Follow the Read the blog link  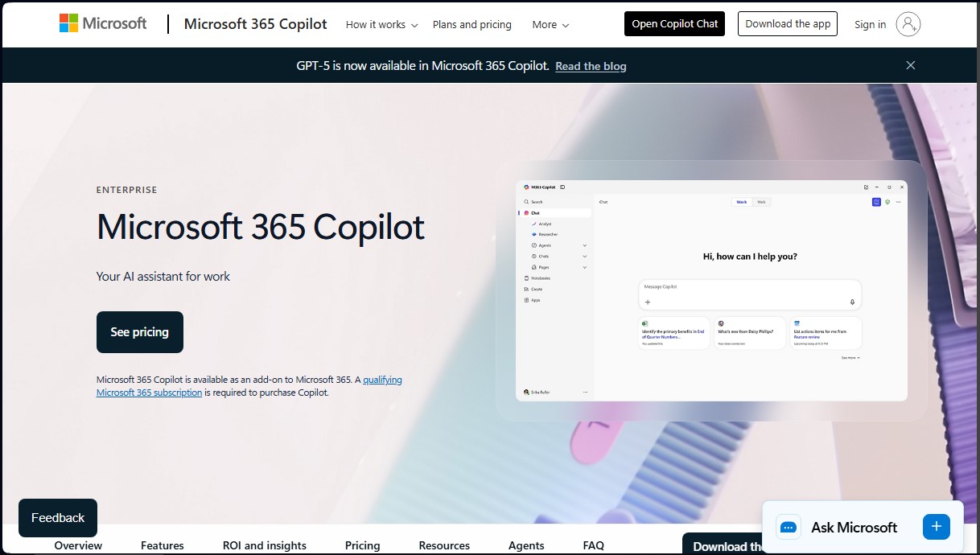[591, 66]
